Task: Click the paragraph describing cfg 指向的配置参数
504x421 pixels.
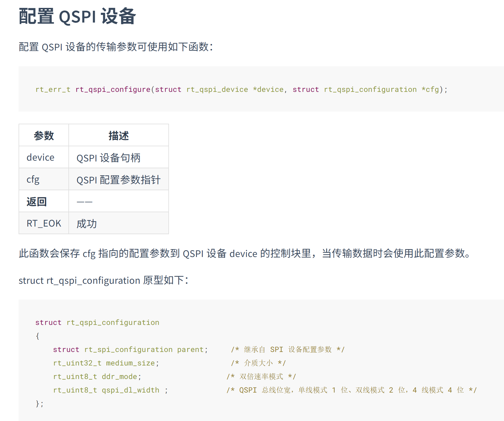Action: [244, 253]
